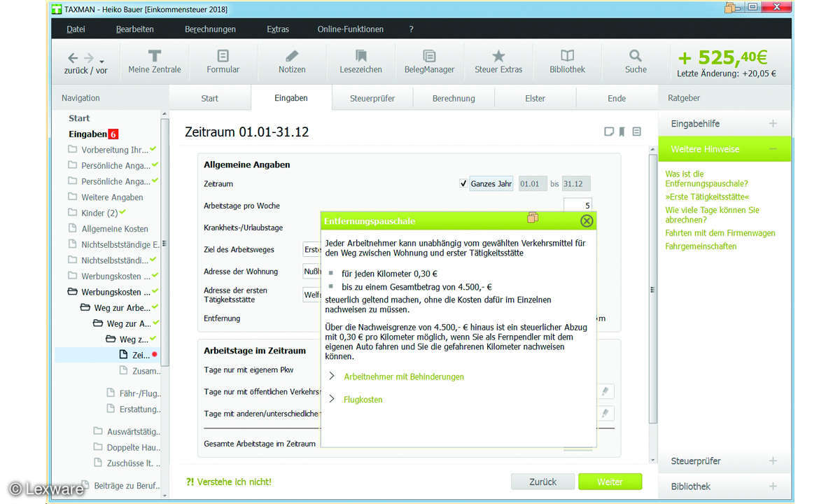Switch to the Berechnung tab

[x=454, y=99]
